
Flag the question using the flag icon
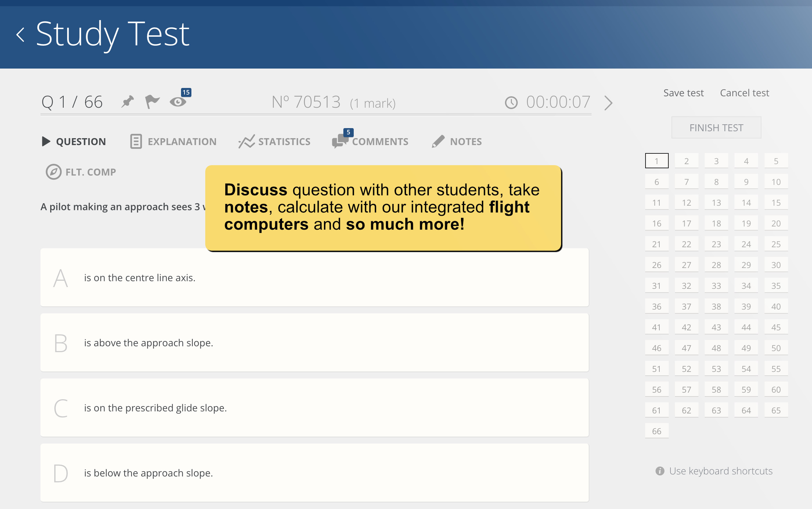point(152,102)
